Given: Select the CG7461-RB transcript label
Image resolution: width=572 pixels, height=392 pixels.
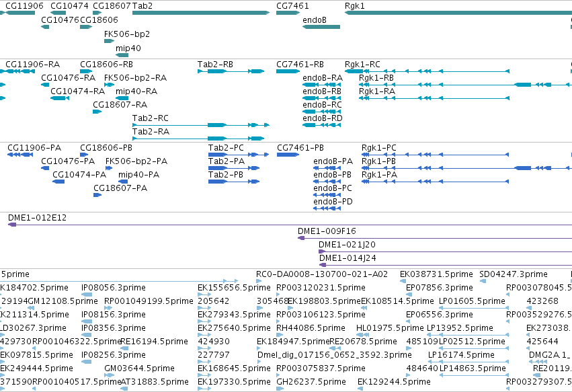Looking at the screenshot, I should pos(300,65).
